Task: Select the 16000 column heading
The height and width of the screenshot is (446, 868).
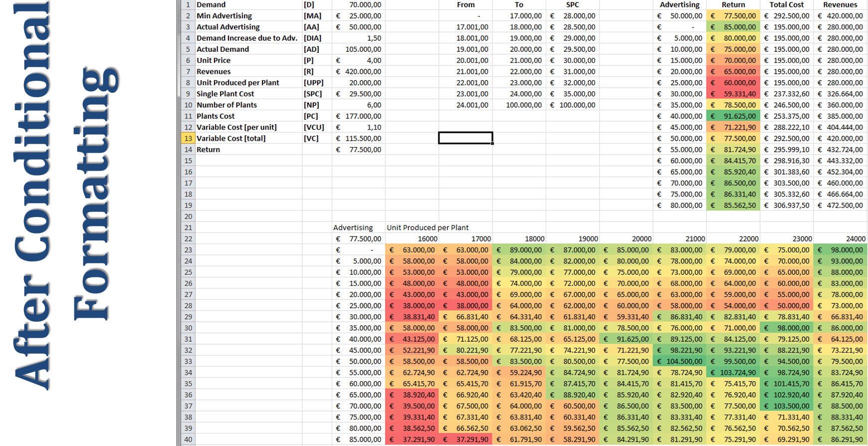Action: click(x=412, y=238)
